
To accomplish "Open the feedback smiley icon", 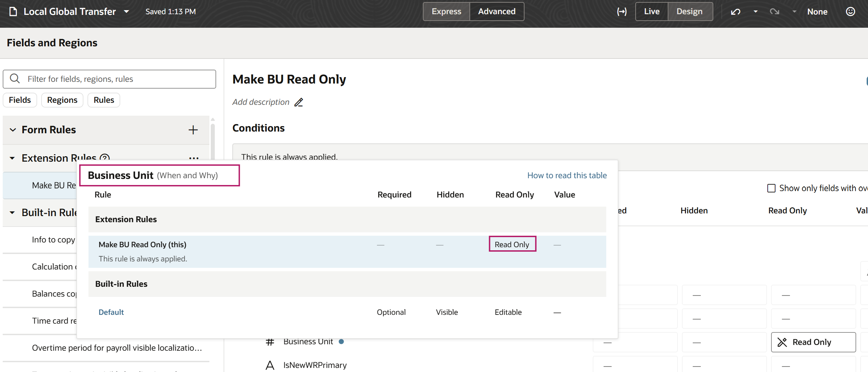I will click(x=850, y=11).
